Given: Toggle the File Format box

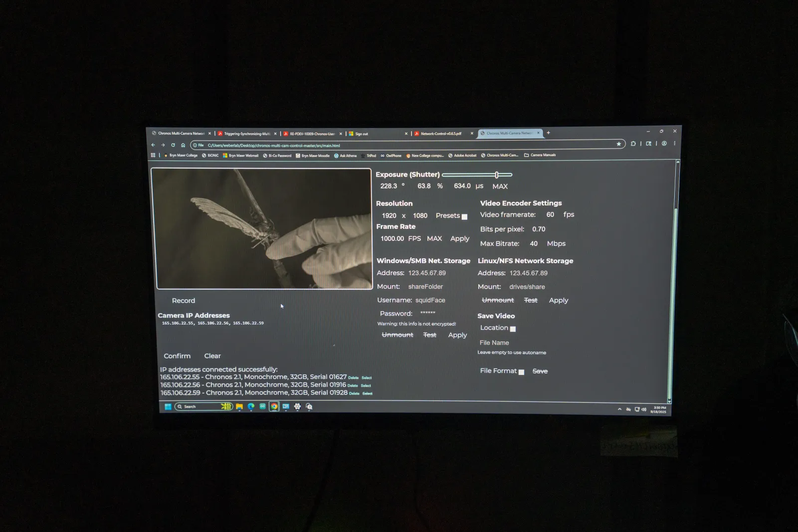Looking at the screenshot, I should coord(521,372).
